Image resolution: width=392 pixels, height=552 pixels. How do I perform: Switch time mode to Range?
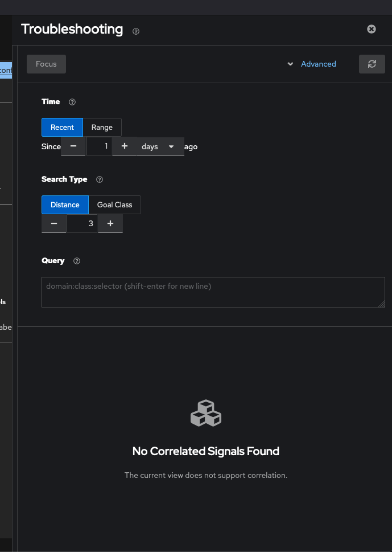(x=102, y=127)
